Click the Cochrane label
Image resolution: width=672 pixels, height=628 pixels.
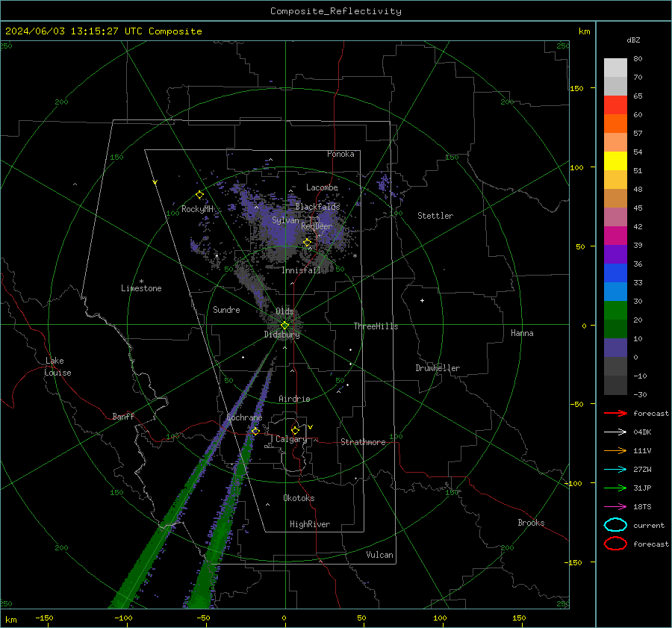[x=244, y=417]
